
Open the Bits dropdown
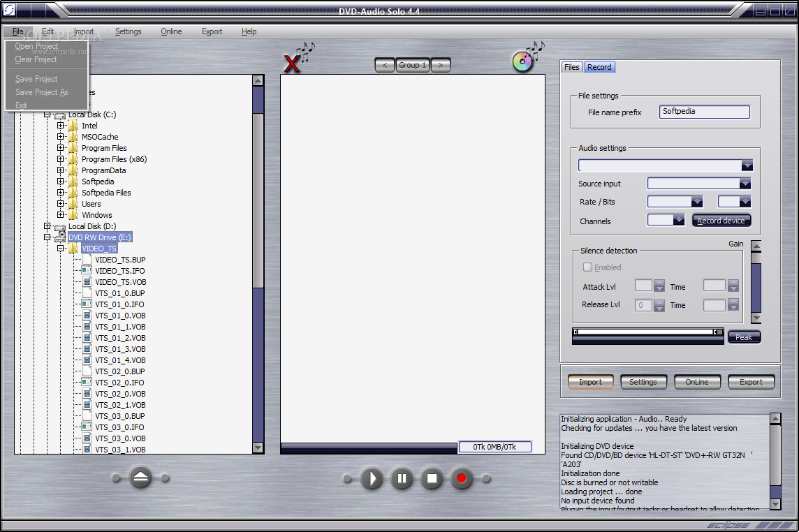745,202
